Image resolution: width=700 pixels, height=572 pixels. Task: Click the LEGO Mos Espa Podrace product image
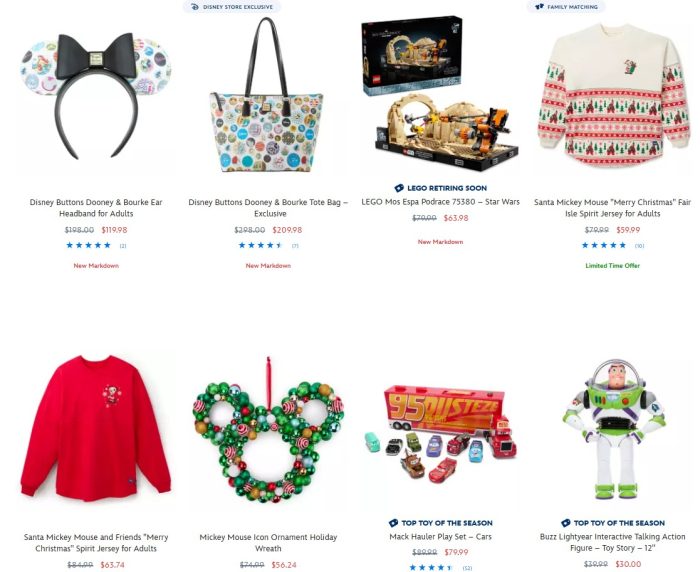[440, 94]
